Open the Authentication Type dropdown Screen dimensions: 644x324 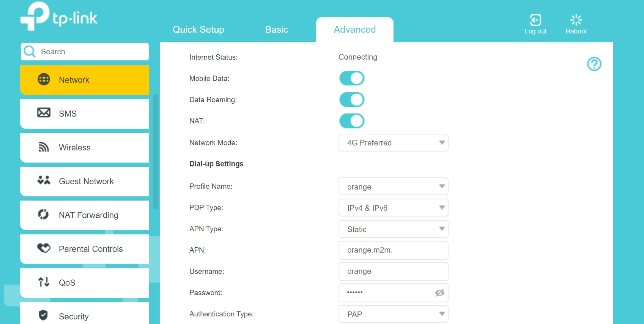tap(394, 314)
